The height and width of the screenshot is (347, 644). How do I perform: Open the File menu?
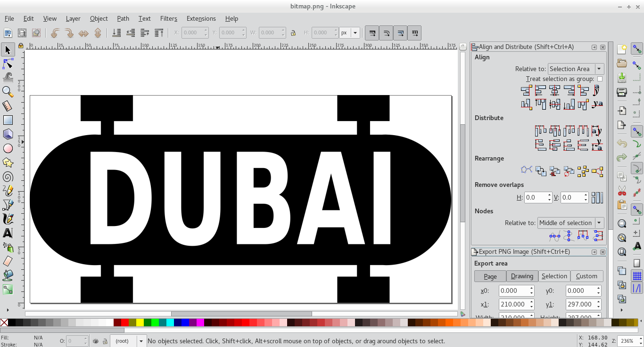9,19
